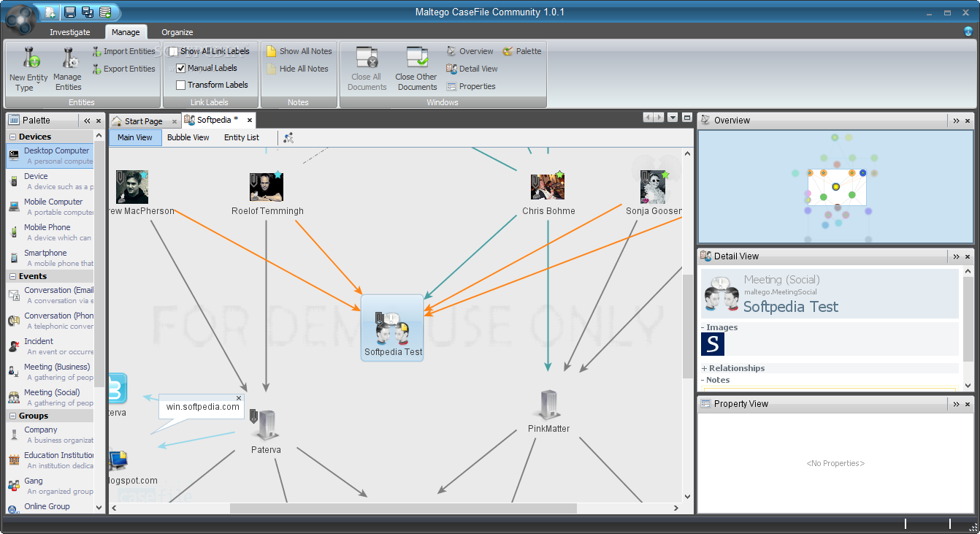The image size is (980, 534).
Task: Click Export Entities
Action: (x=123, y=69)
